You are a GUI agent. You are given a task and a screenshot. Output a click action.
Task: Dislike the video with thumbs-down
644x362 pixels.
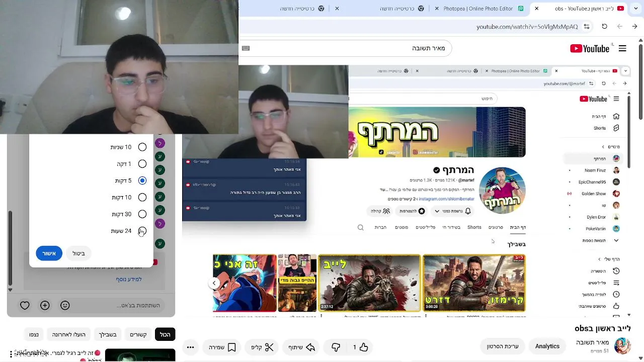coord(336,347)
